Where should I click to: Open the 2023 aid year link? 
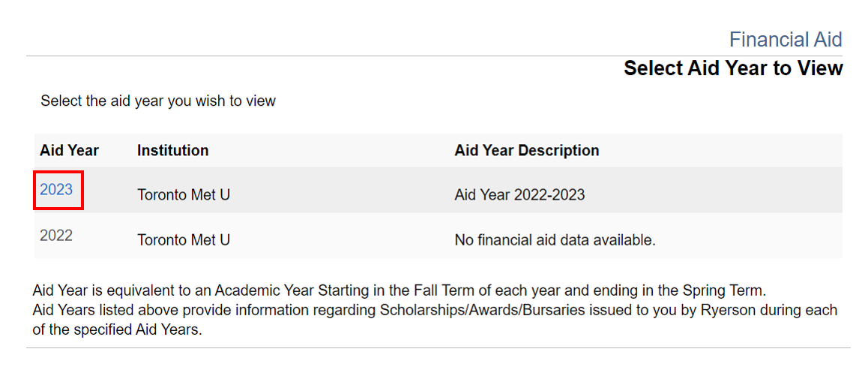pos(56,190)
